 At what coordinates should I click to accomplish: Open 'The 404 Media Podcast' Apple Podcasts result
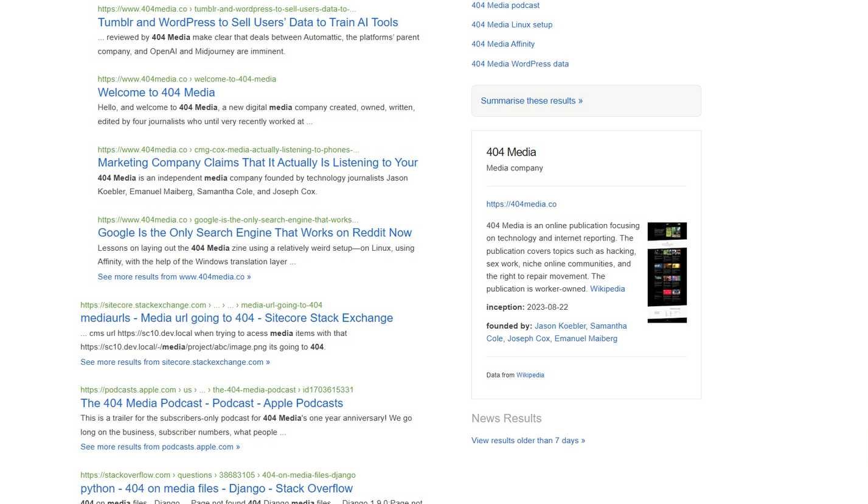(211, 403)
